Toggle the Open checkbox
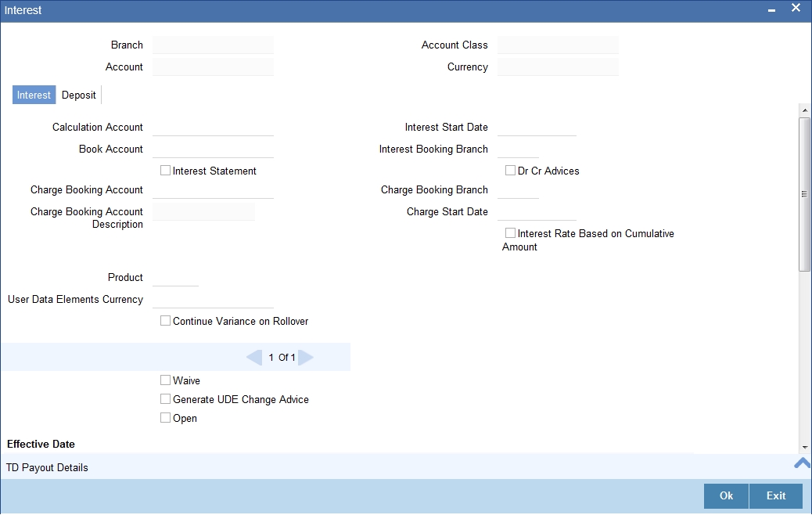This screenshot has width=812, height=515. pyautogui.click(x=165, y=417)
